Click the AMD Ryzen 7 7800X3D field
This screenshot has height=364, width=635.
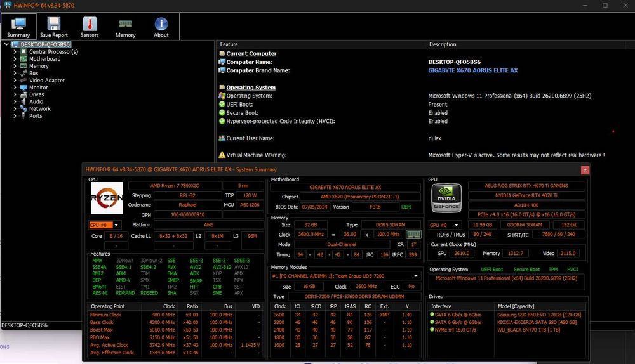[175, 186]
